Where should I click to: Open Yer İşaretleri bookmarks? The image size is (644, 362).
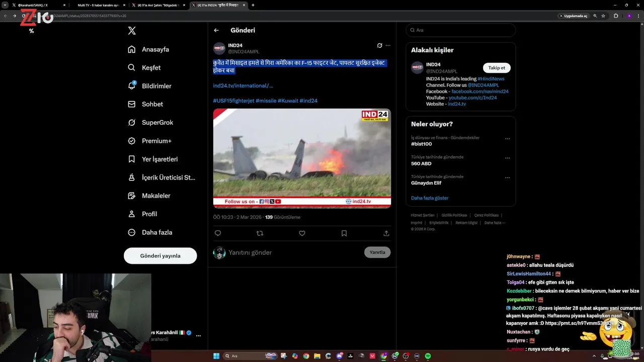pos(153,159)
